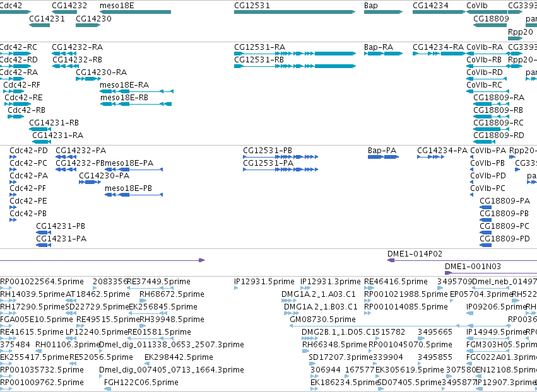Select the CG14231-RA transcript label

pos(58,135)
